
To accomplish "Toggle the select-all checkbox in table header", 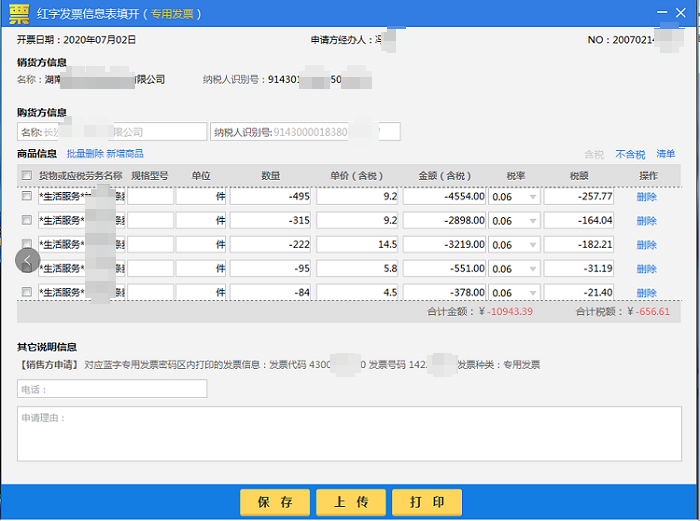I will tap(26, 176).
